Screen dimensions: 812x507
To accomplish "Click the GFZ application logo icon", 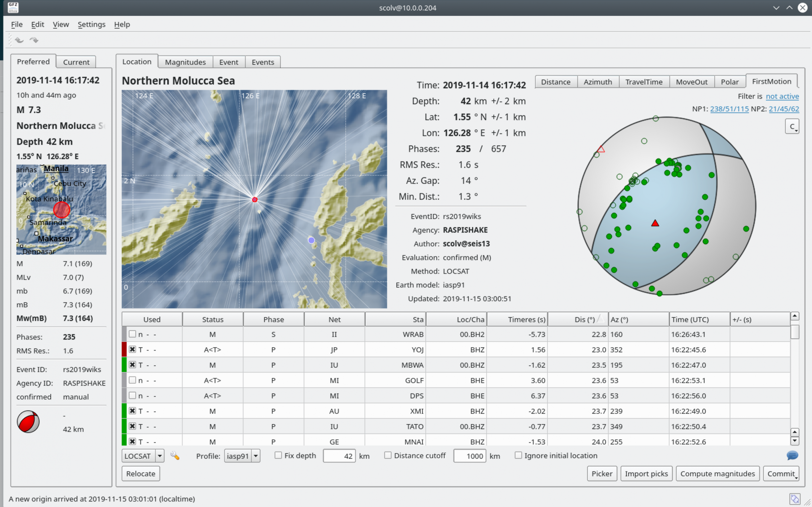I will (13, 8).
